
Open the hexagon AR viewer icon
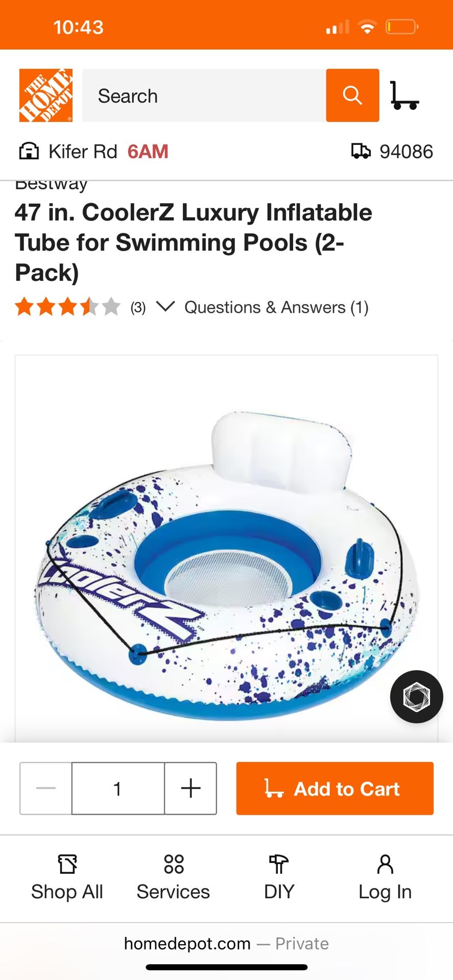(x=416, y=697)
